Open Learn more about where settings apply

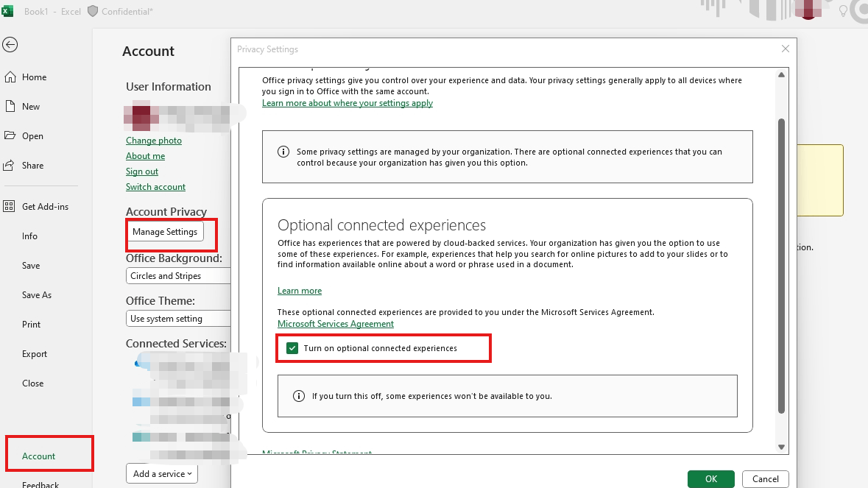[347, 103]
